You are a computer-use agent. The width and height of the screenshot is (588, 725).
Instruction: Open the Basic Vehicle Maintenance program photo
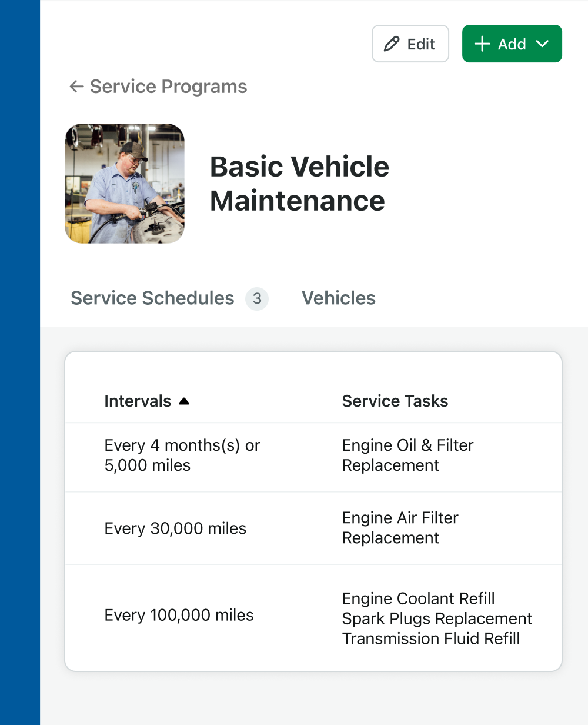click(x=125, y=184)
